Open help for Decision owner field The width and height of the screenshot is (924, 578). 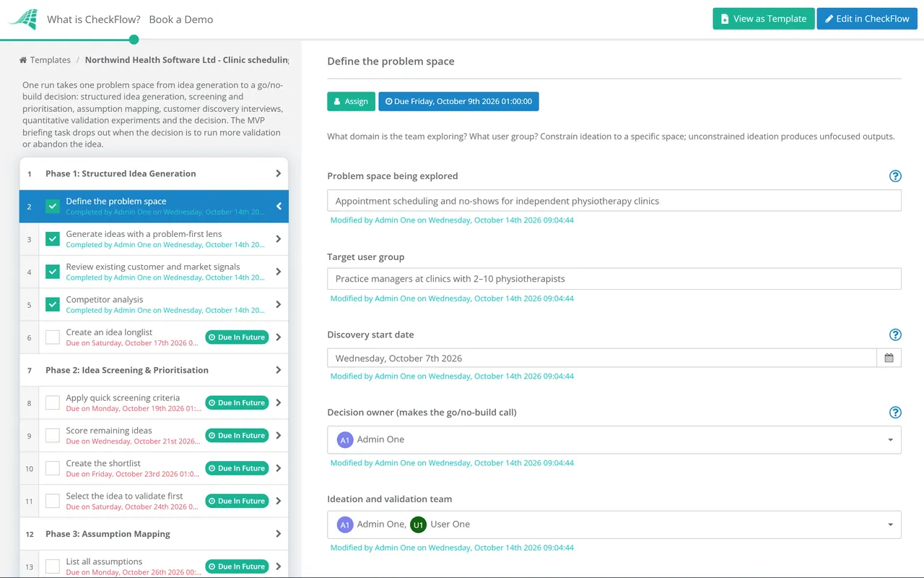pyautogui.click(x=895, y=413)
